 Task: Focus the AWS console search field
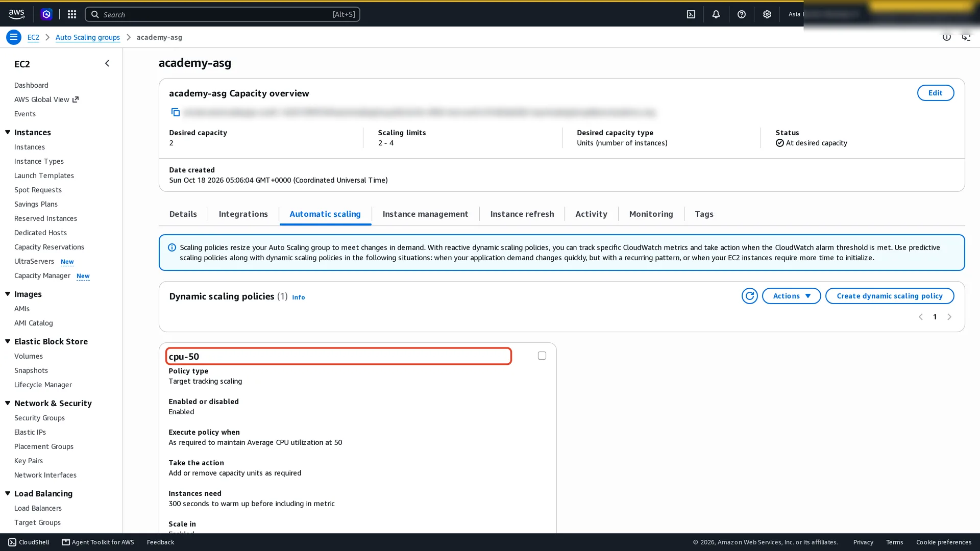point(223,14)
